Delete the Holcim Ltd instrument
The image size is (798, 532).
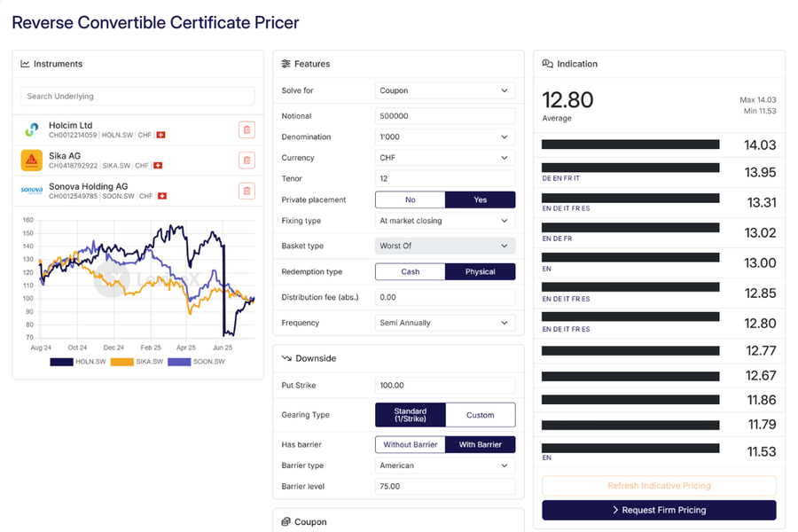click(x=246, y=129)
